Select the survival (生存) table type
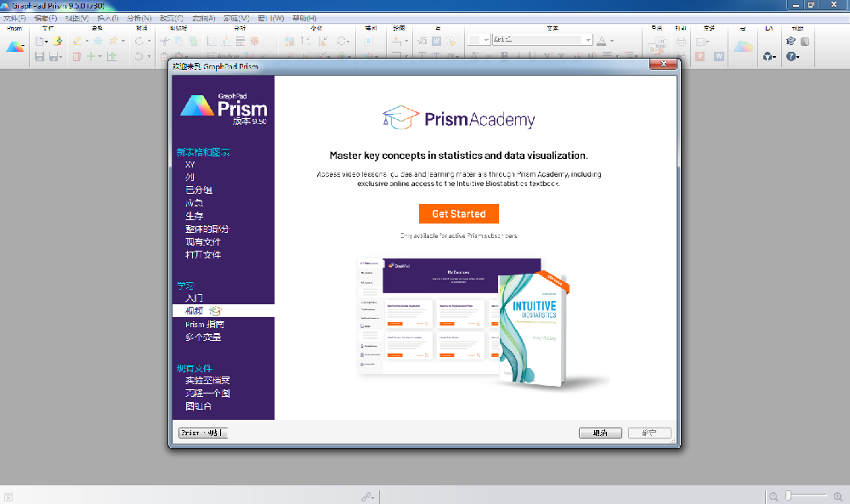Viewport: 850px width, 504px height. (x=194, y=216)
